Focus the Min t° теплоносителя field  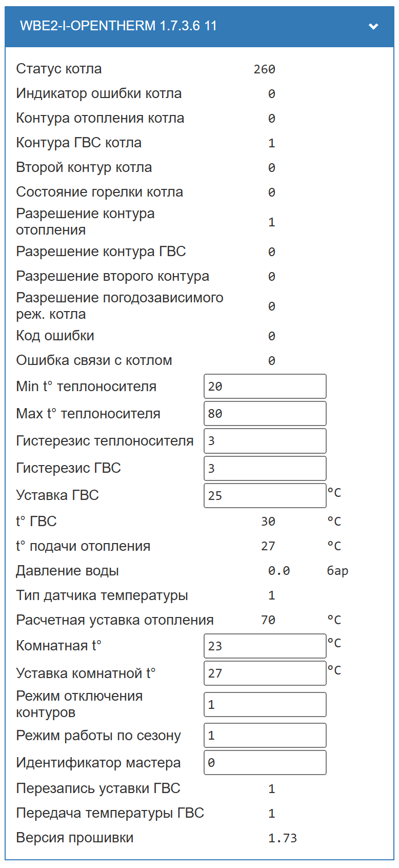tap(265, 387)
